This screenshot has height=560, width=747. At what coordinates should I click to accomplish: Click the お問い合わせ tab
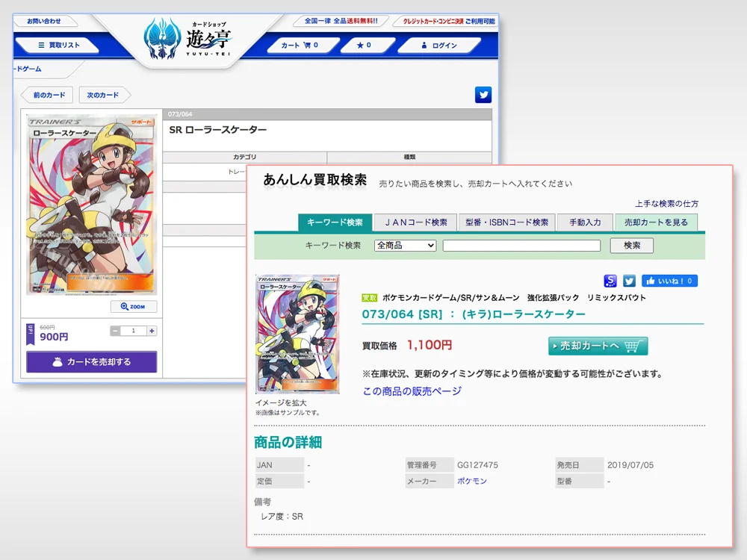coord(44,21)
